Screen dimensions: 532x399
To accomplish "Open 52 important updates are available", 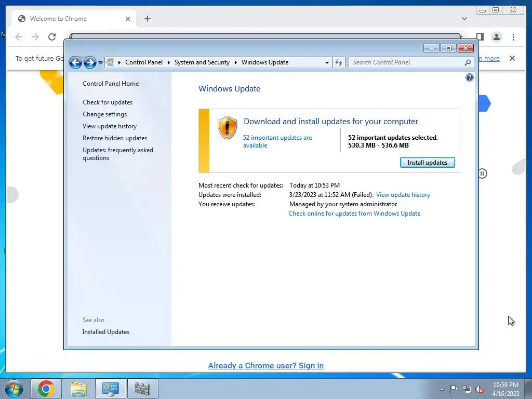I will [x=277, y=141].
